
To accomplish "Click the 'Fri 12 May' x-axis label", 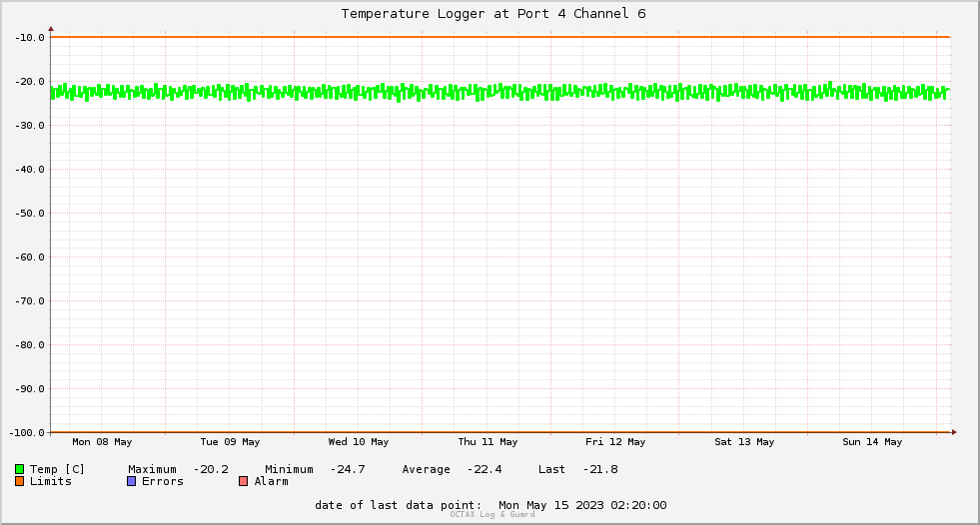I will (x=615, y=442).
